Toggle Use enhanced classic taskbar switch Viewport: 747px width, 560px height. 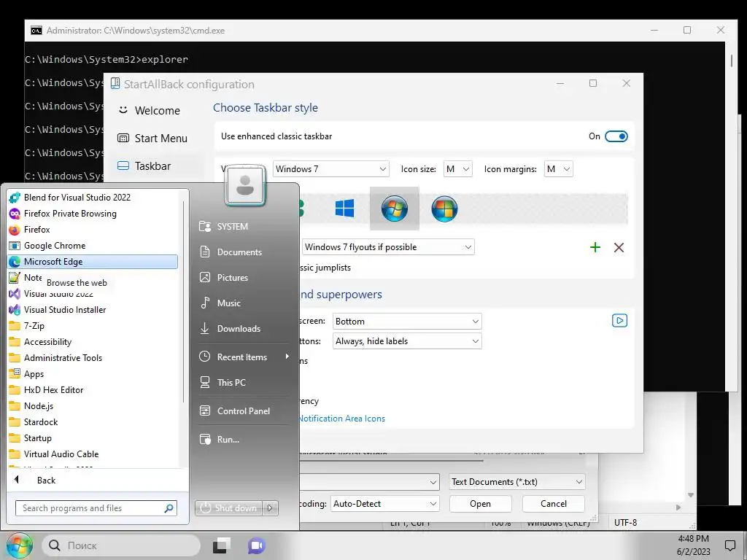616,136
